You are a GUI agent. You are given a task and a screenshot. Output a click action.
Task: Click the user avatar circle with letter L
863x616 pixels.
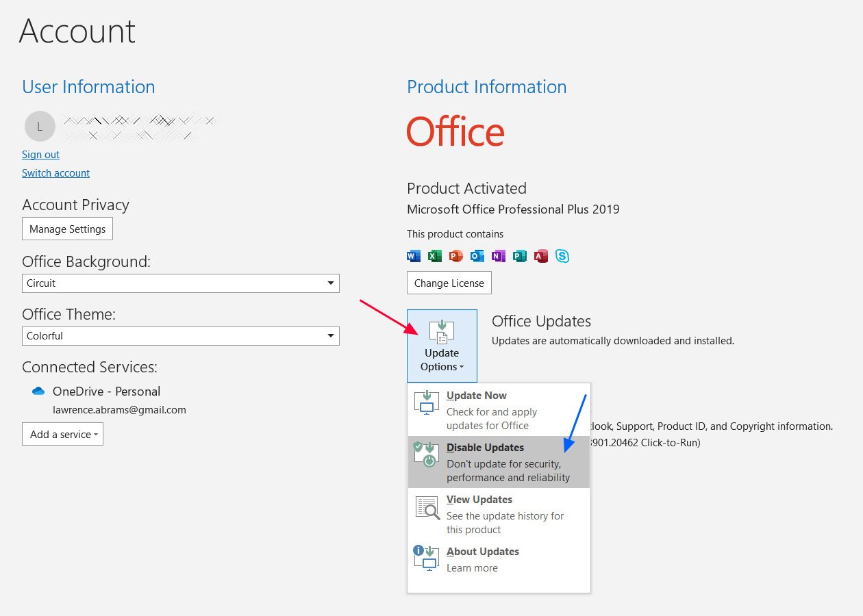40,126
